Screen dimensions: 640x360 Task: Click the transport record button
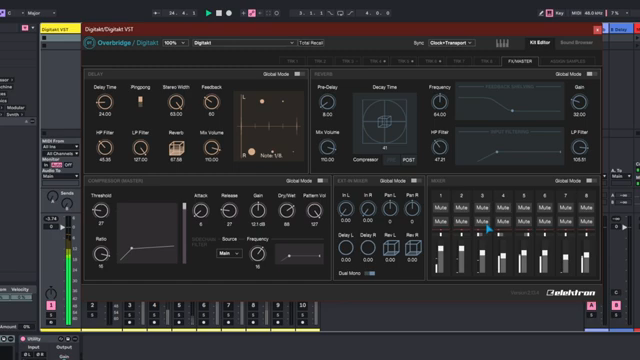click(x=229, y=13)
